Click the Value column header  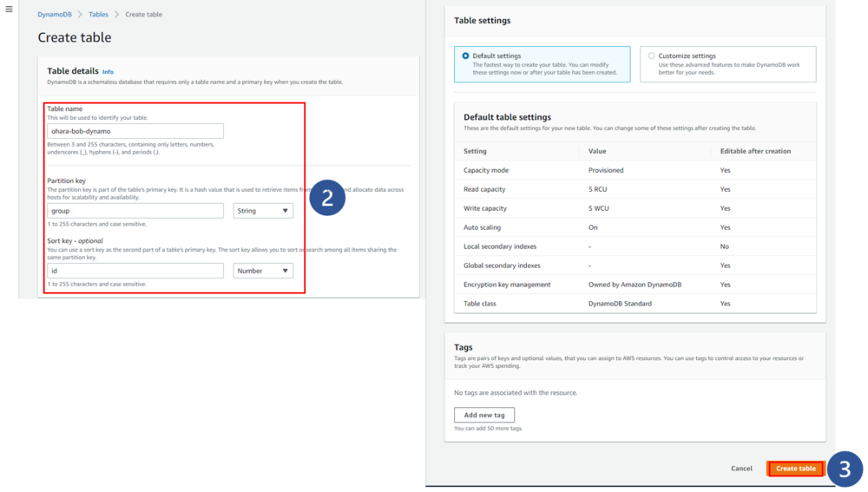click(x=597, y=151)
